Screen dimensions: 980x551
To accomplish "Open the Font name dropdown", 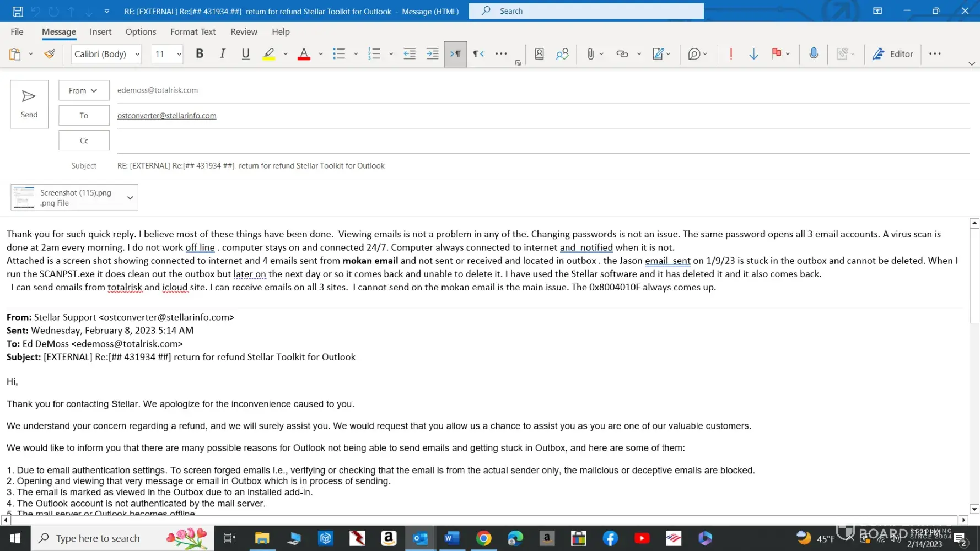I will 137,55.
